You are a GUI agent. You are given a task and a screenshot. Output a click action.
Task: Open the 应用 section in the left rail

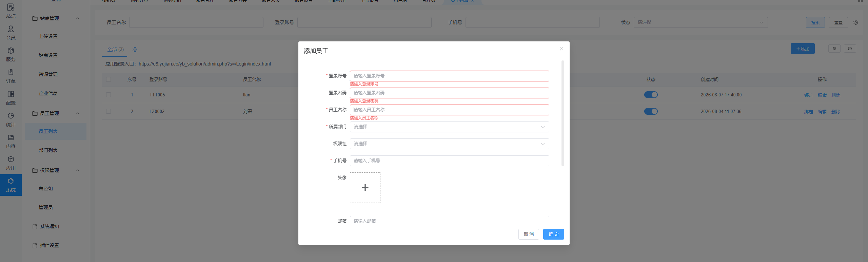[11, 163]
